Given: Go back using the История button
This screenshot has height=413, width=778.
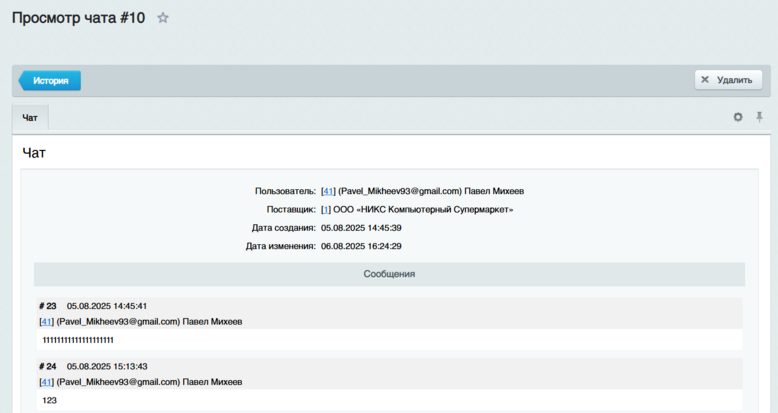Looking at the screenshot, I should 49,80.
